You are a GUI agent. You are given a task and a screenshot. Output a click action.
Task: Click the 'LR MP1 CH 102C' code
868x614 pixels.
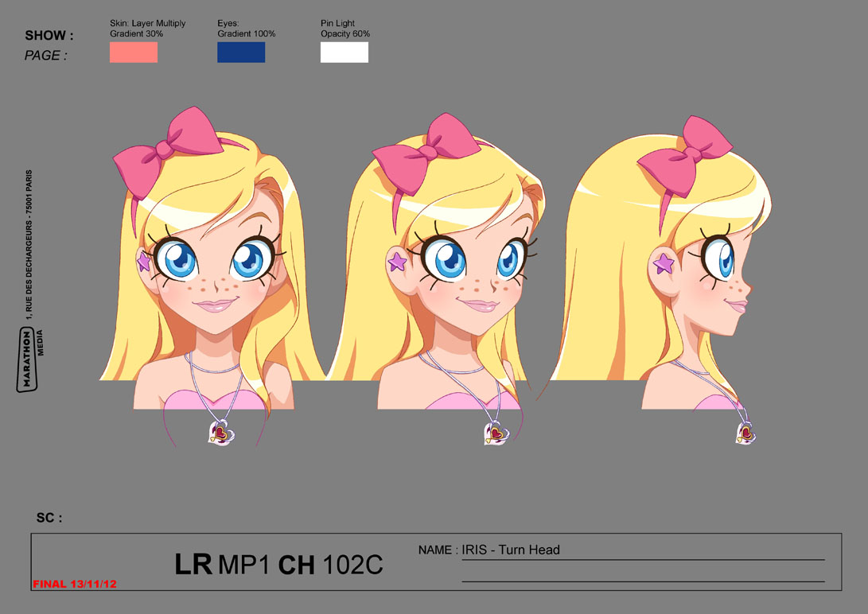(x=278, y=565)
